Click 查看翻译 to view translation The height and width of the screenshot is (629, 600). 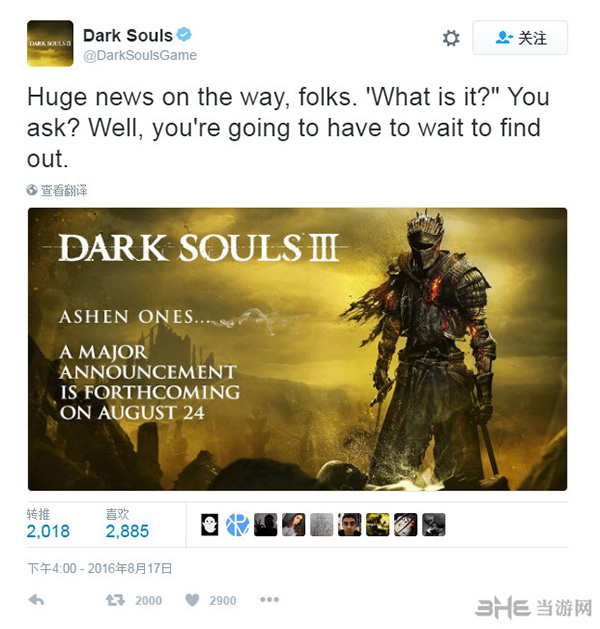pos(64,190)
